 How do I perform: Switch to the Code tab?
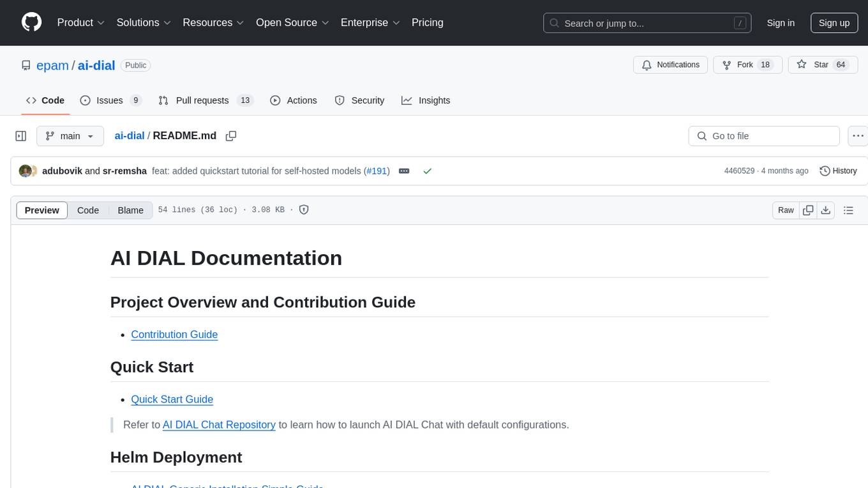pyautogui.click(x=45, y=100)
